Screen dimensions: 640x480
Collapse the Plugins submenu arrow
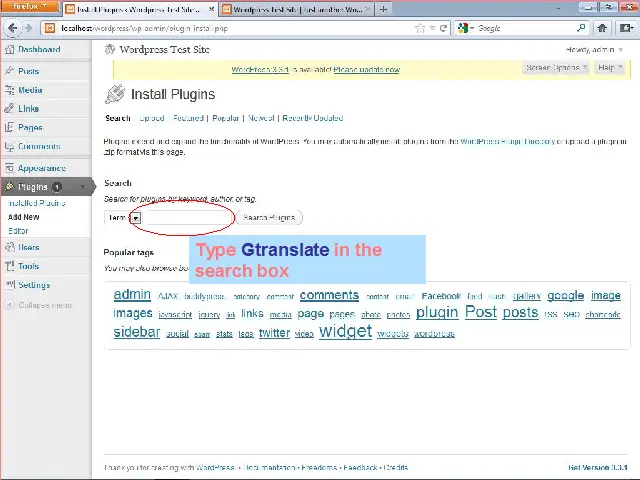tap(82, 187)
